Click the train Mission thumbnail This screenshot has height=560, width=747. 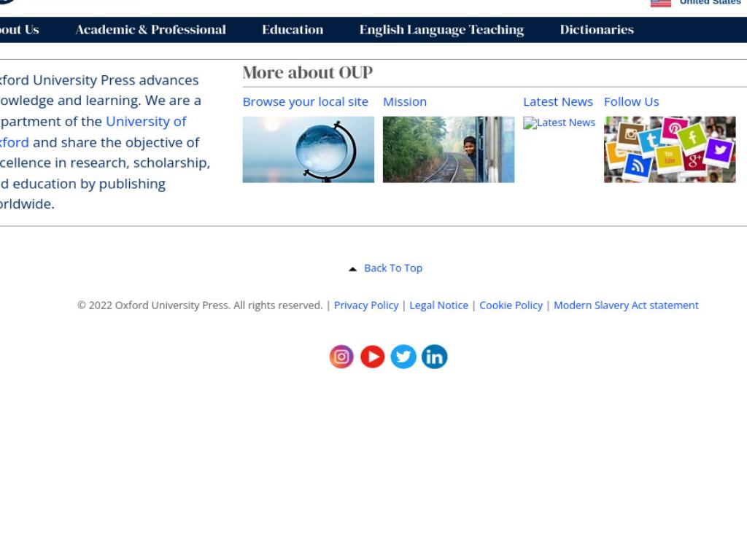click(x=449, y=149)
